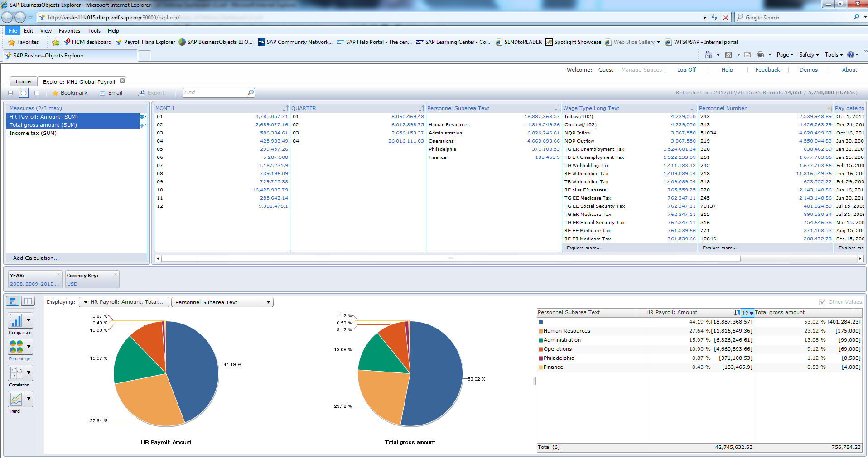The height and width of the screenshot is (458, 868).
Task: Click the top-panel-only layout icon
Action: pyautogui.click(x=10, y=93)
